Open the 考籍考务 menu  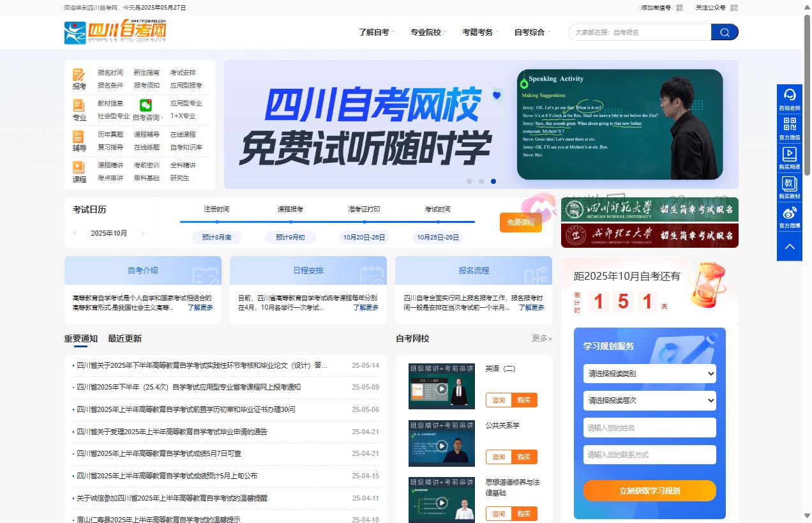click(476, 32)
